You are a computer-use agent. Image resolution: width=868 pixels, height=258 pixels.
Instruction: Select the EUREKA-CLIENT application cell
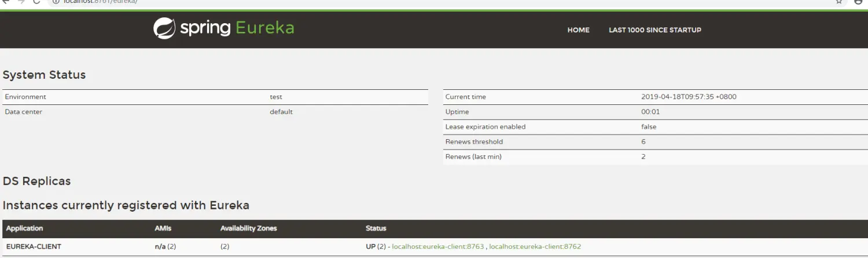(x=34, y=246)
